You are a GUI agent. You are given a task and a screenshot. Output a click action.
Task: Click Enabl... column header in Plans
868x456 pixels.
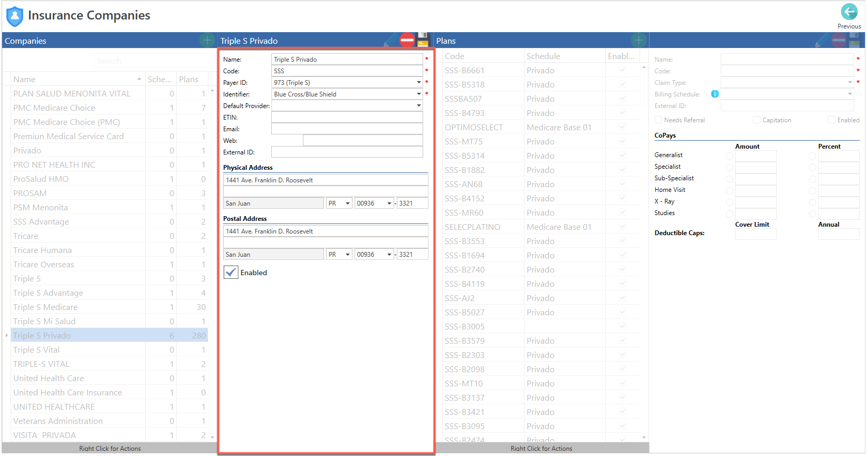coord(622,56)
